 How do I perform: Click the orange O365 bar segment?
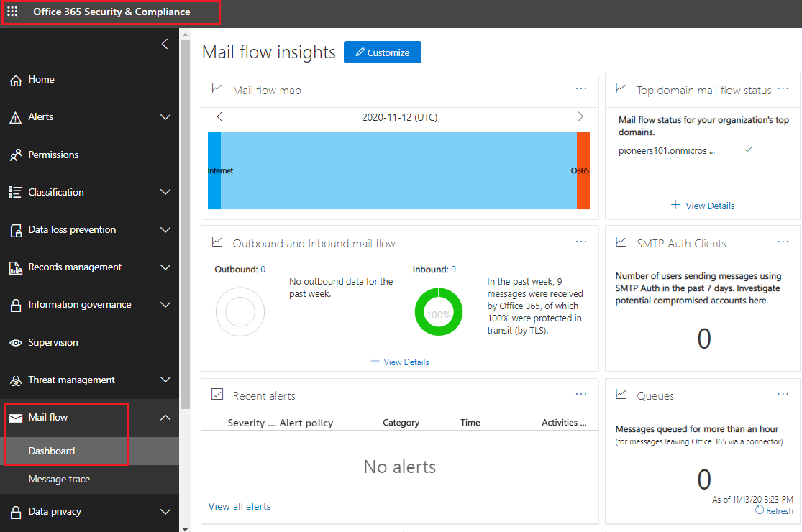583,170
